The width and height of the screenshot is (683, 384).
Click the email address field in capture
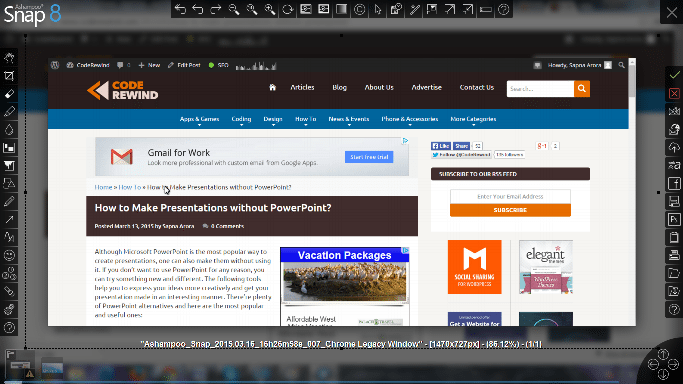point(510,196)
